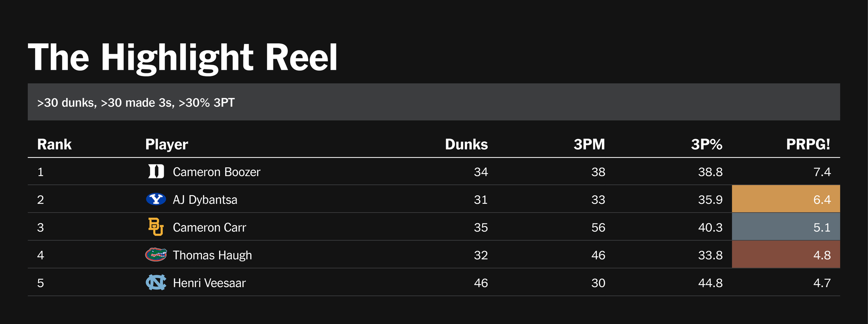Click the Duke logo beside Cameron Boozer
Image resolution: width=868 pixels, height=324 pixels.
tap(156, 172)
